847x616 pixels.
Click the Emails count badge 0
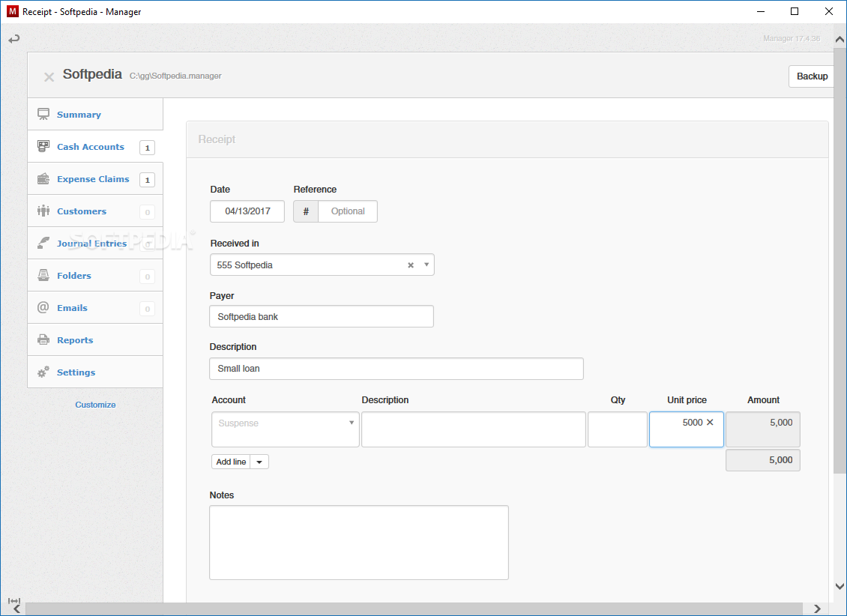147,309
